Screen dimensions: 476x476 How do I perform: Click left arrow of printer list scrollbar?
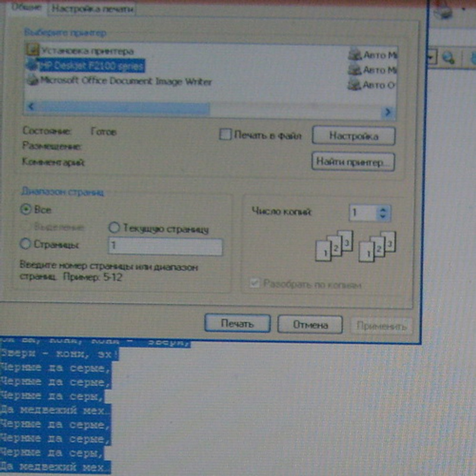point(31,107)
